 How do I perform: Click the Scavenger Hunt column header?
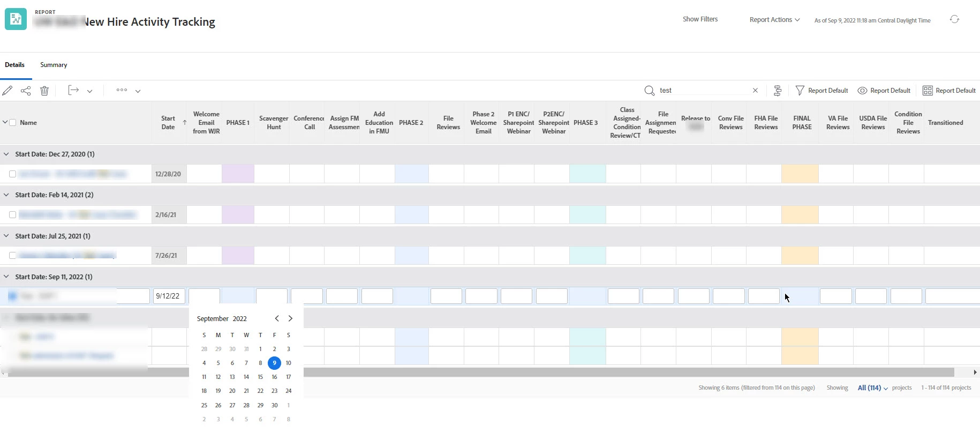point(274,123)
